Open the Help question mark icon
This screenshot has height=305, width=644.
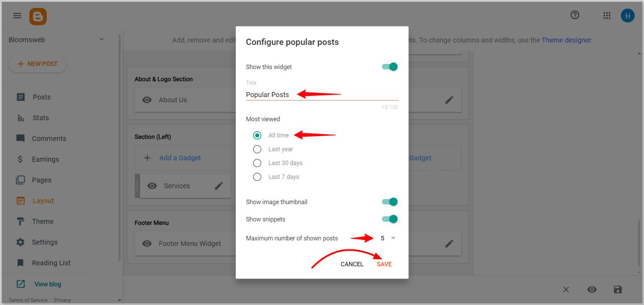click(574, 15)
